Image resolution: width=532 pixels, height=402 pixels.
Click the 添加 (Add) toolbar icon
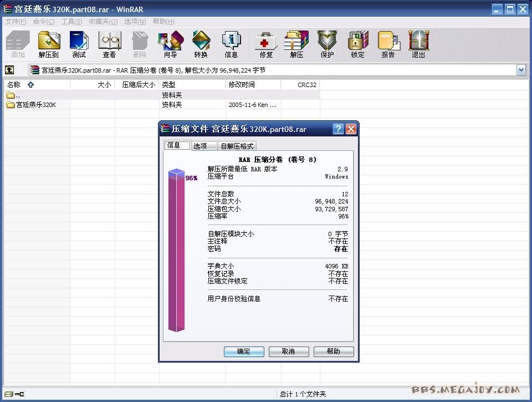(x=18, y=44)
